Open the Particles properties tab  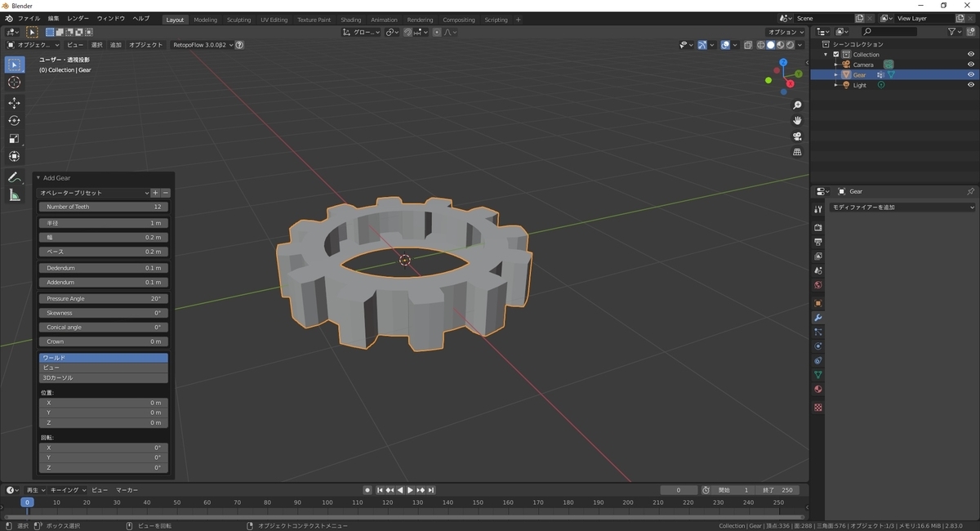pyautogui.click(x=817, y=332)
